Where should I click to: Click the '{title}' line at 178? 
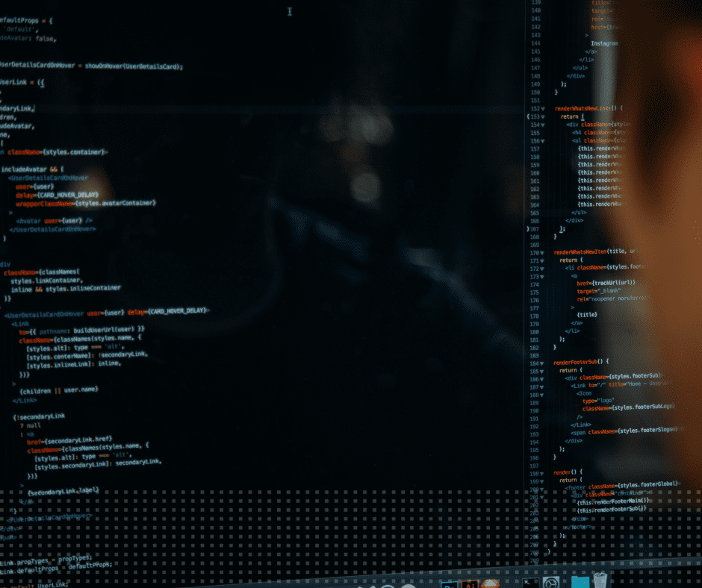(x=587, y=315)
